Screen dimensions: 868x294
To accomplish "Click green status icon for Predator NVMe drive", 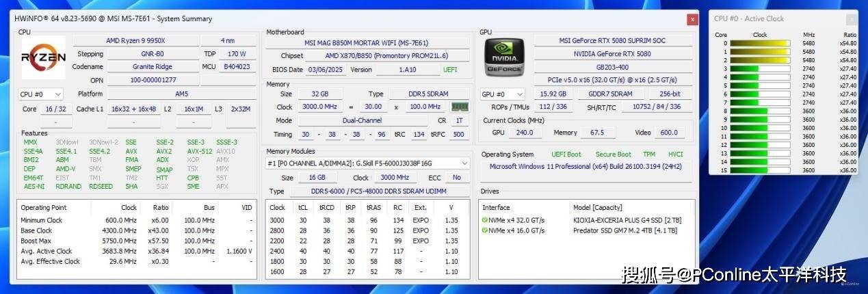I will coord(485,230).
